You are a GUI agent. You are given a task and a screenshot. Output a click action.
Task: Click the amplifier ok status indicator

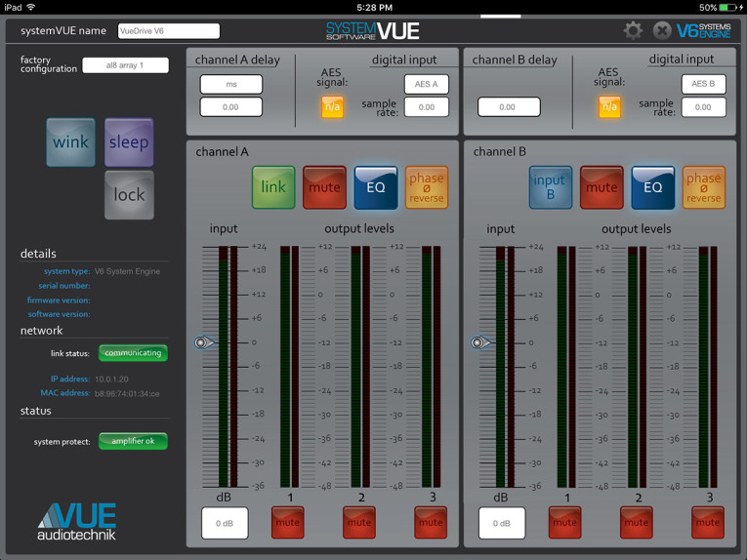(133, 441)
